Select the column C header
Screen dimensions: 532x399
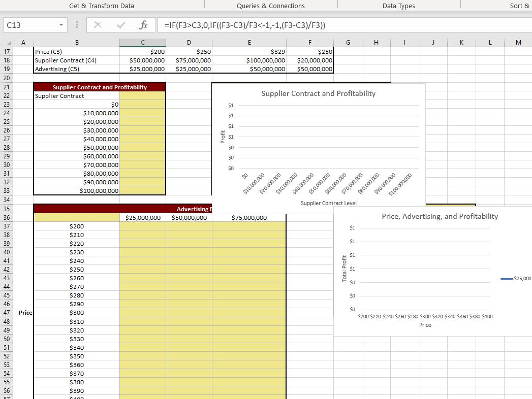click(142, 42)
